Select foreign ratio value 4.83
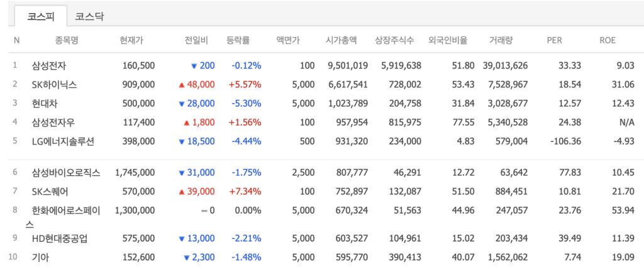 tap(467, 141)
